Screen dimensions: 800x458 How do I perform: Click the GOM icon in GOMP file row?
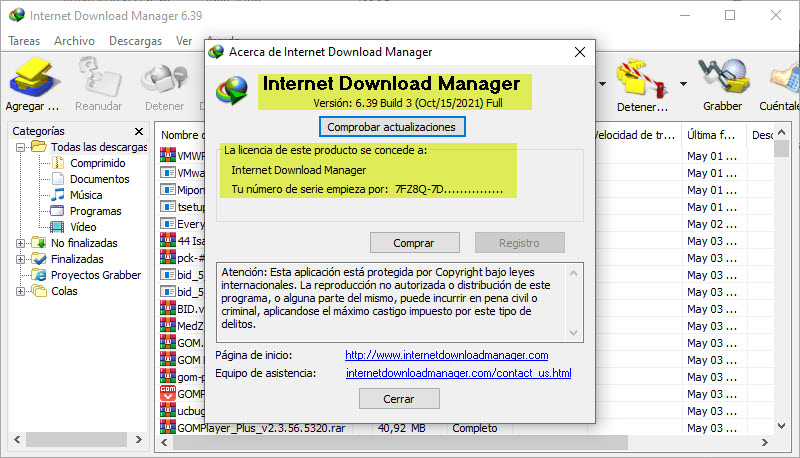[x=168, y=393]
